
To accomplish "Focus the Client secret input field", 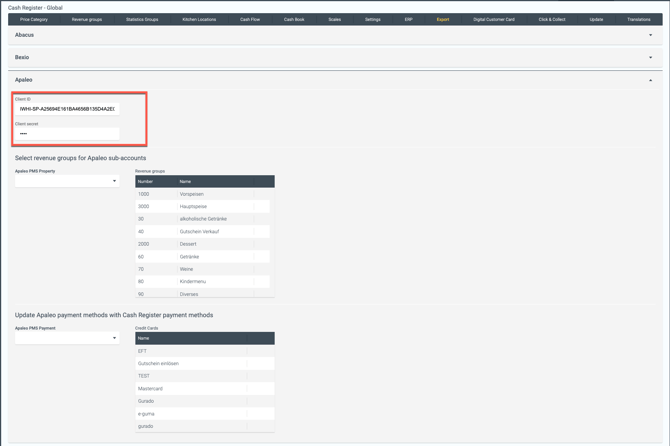I will [x=67, y=134].
